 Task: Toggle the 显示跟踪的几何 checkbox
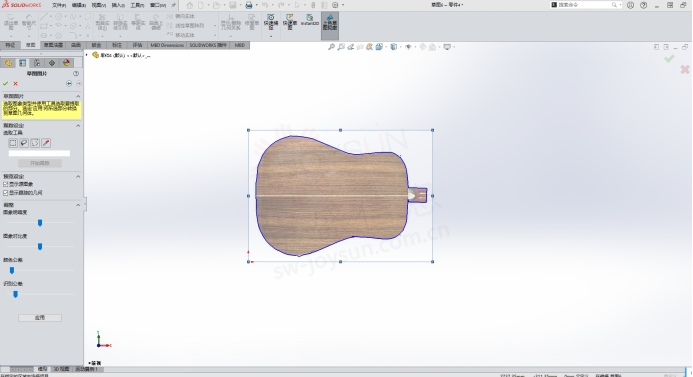click(x=6, y=193)
